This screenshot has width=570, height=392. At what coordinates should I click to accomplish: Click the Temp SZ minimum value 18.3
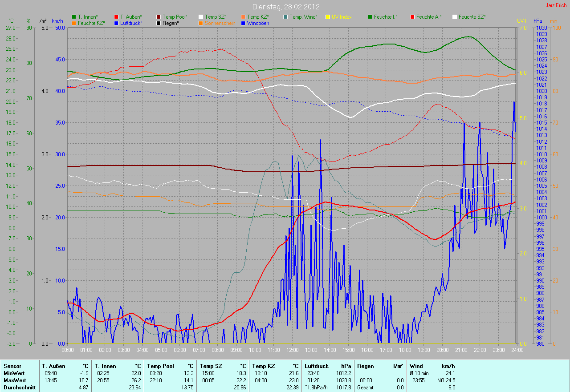(241, 373)
